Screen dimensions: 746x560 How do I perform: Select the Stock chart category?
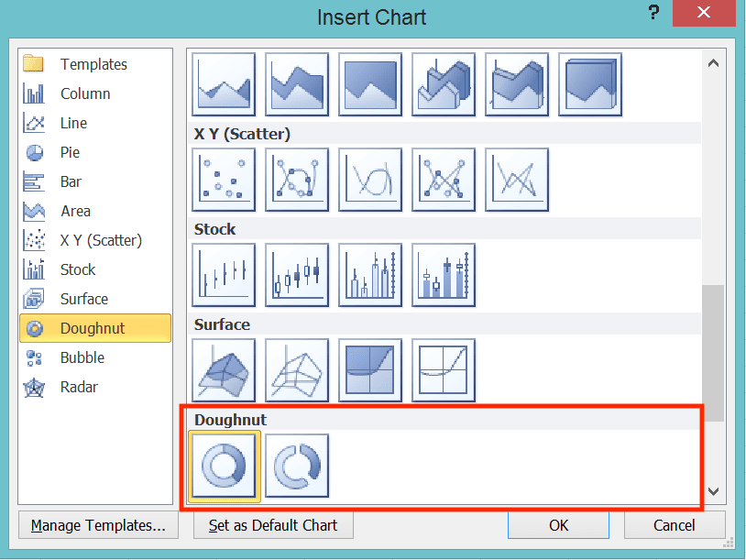pos(95,269)
